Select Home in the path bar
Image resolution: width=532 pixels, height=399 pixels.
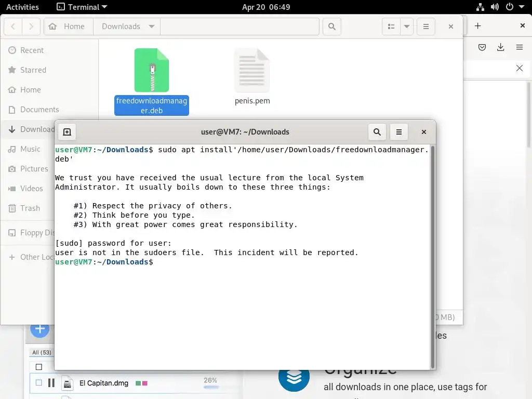coord(69,26)
